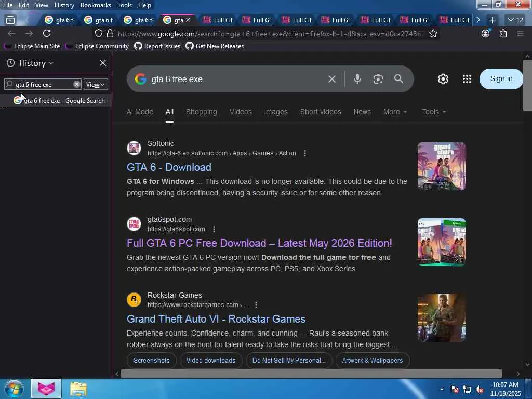The image size is (532, 399).
Task: Expand the More search filter dropdown
Action: point(395,112)
